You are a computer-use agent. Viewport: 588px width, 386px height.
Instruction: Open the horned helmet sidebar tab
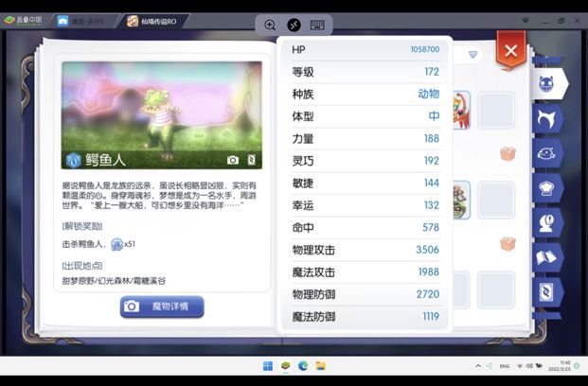point(546,119)
